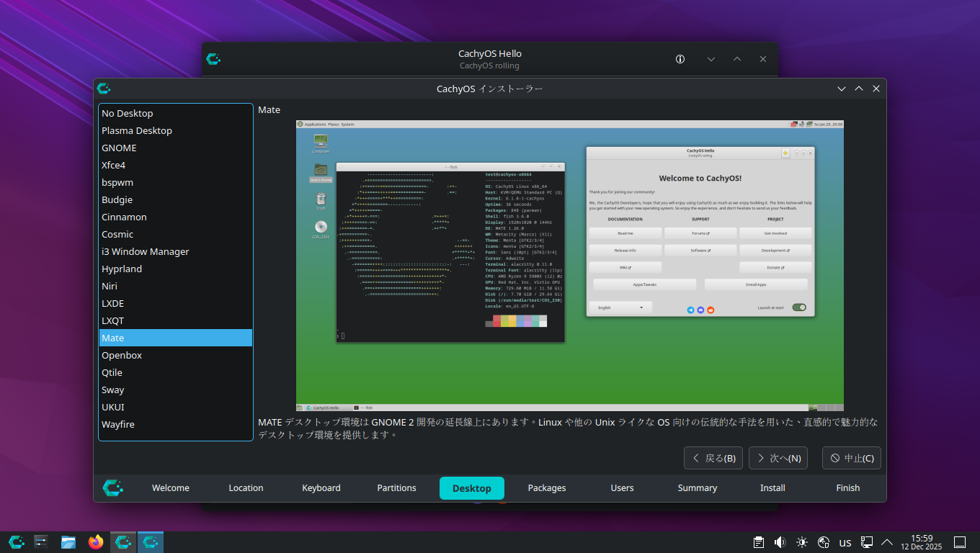The image size is (980, 553).
Task: Pick Hyprland in the desktop list
Action: [x=122, y=269]
